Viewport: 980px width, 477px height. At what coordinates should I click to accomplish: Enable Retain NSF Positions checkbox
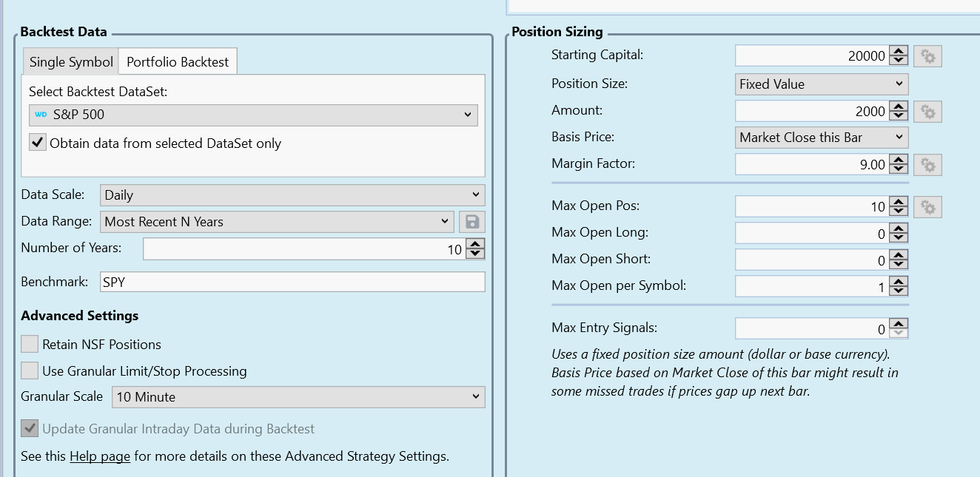pos(30,344)
